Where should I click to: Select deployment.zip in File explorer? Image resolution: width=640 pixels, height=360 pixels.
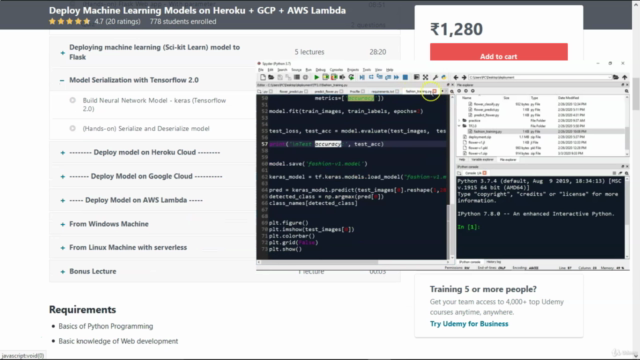tap(480, 137)
